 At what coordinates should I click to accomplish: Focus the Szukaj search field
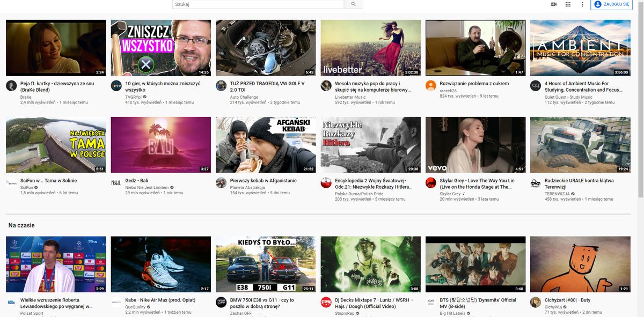click(258, 4)
